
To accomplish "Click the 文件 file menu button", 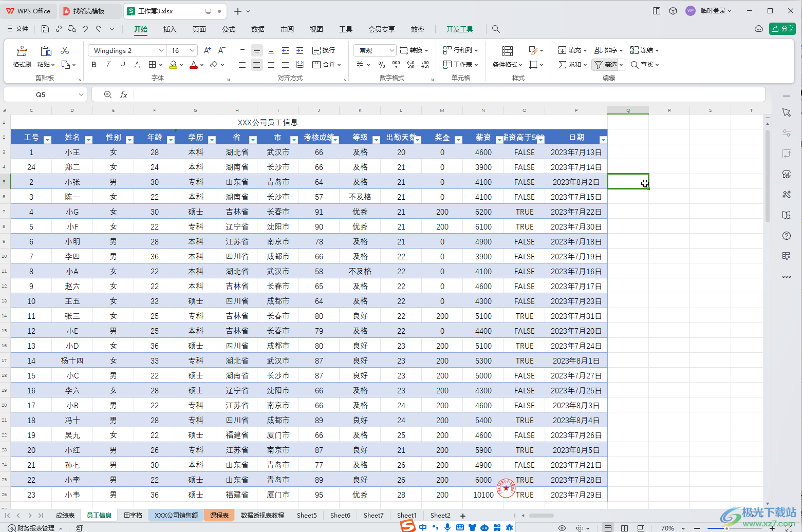I will 18,29.
